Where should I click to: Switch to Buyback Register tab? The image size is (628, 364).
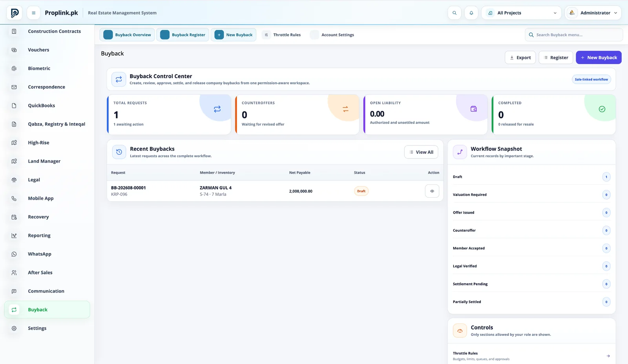point(183,35)
